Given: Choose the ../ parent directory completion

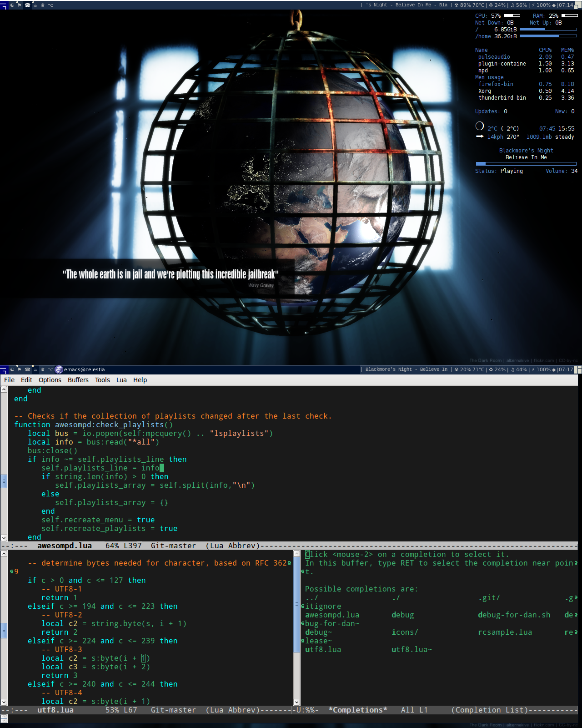Looking at the screenshot, I should click(311, 597).
